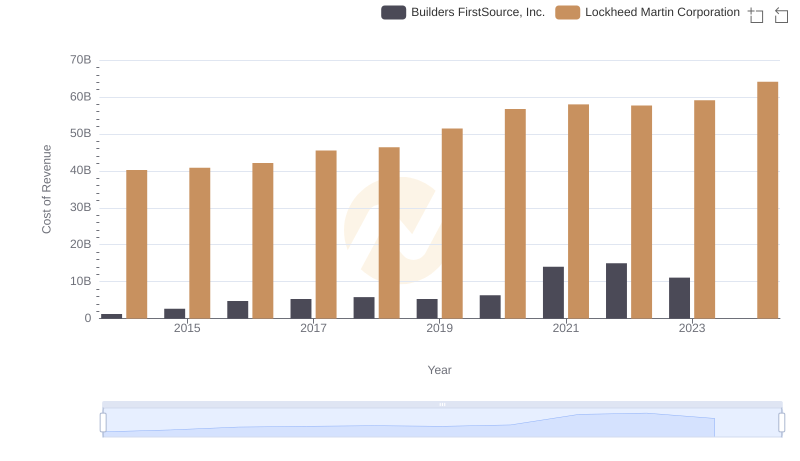Screen dimensions: 800x461
Task: Click the 2017 x-axis label
Action: coord(313,328)
